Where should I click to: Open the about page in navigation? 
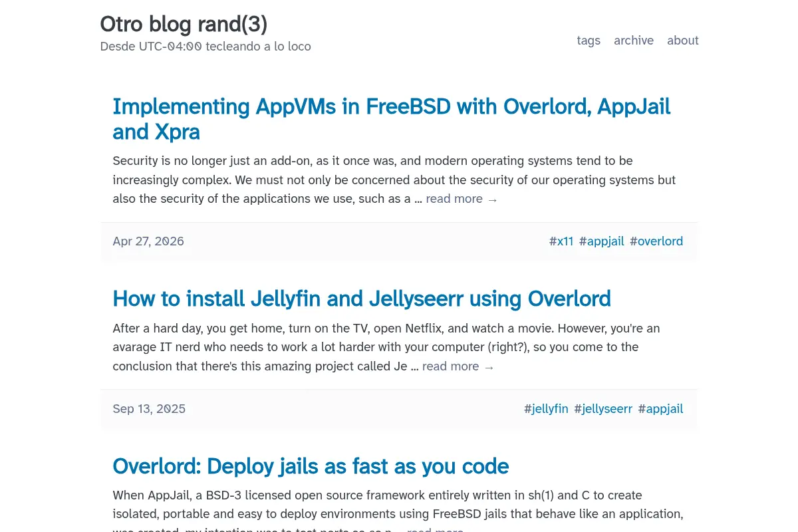683,41
